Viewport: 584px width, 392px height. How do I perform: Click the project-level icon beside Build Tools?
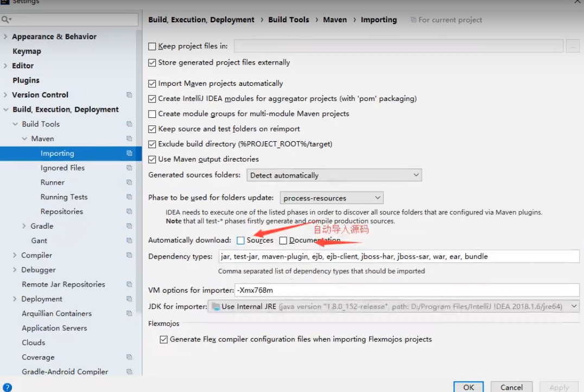point(129,124)
